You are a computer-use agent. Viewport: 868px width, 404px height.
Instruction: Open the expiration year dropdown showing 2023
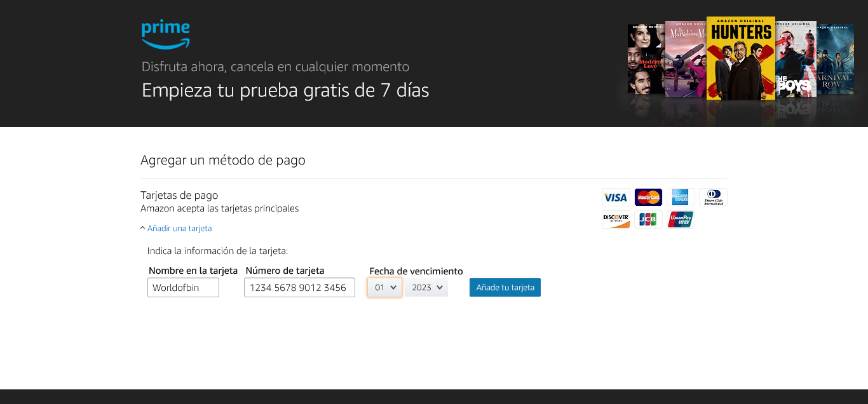click(x=426, y=287)
